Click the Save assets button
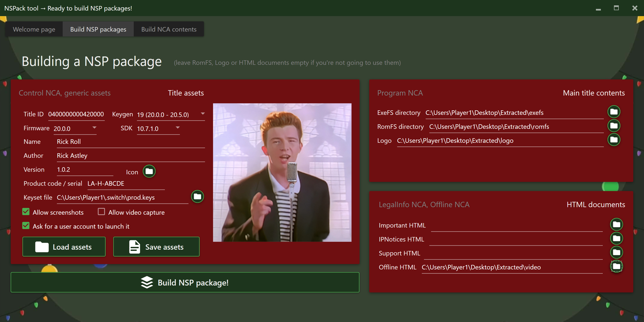This screenshot has height=322, width=644. tap(156, 247)
